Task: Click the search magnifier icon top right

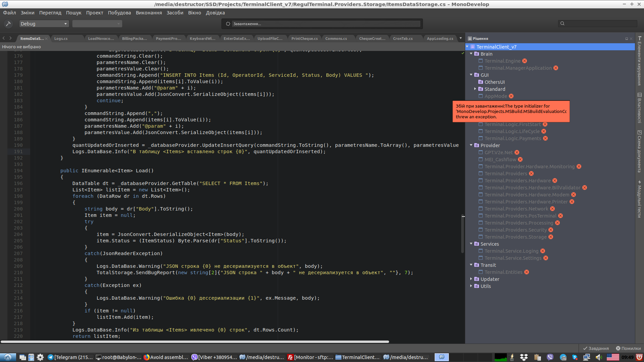Action: coord(562,23)
